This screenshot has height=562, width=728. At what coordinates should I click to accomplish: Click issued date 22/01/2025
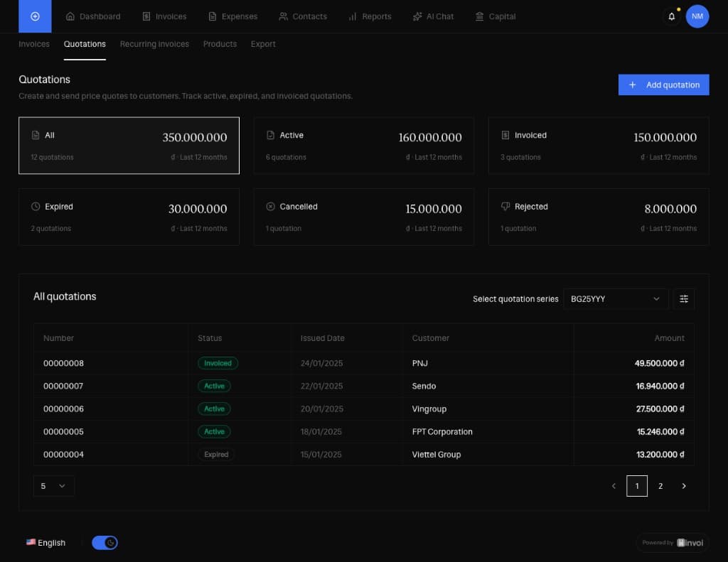coord(321,386)
